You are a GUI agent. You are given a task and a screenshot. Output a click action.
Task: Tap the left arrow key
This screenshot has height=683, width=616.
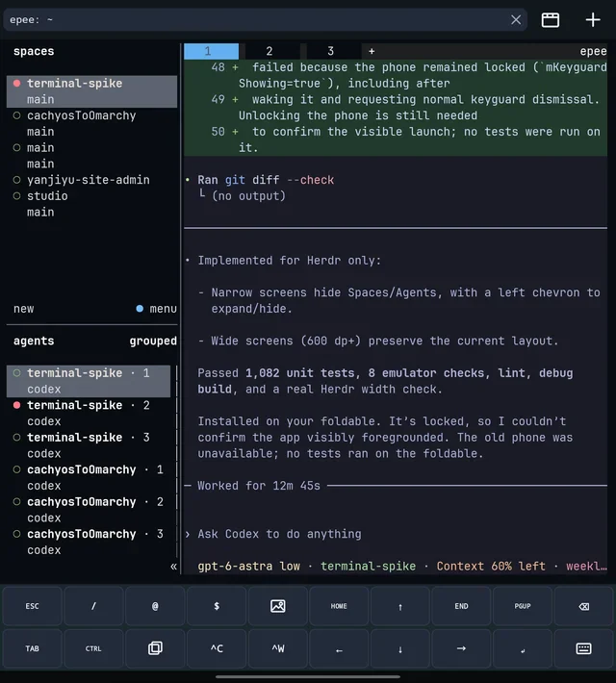(339, 648)
